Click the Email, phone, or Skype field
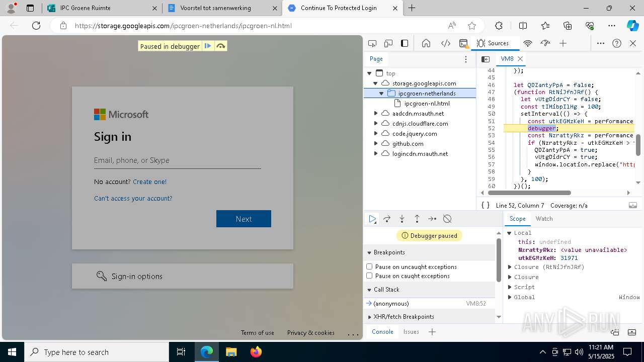This screenshot has height=362, width=644. pyautogui.click(x=177, y=160)
